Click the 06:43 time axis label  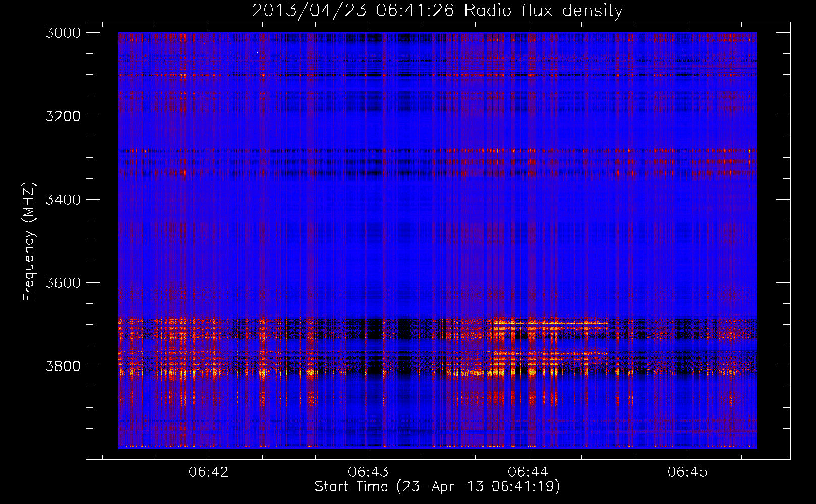click(369, 472)
